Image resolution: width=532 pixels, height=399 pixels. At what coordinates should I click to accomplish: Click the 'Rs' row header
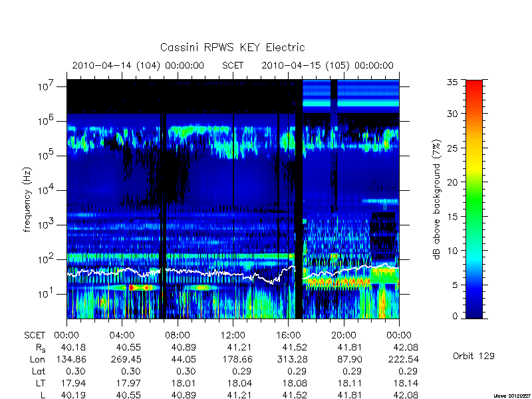pos(41,348)
